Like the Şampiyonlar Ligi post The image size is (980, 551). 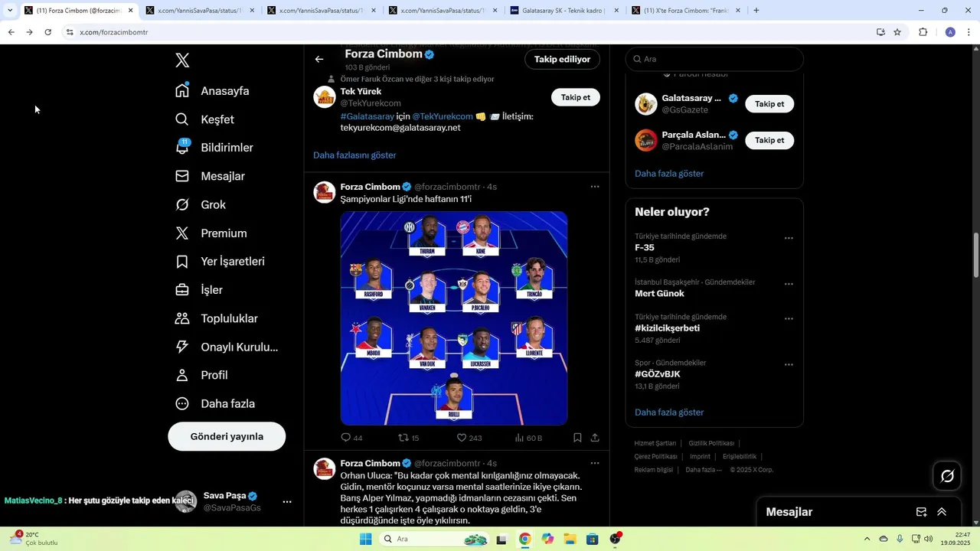tap(462, 438)
